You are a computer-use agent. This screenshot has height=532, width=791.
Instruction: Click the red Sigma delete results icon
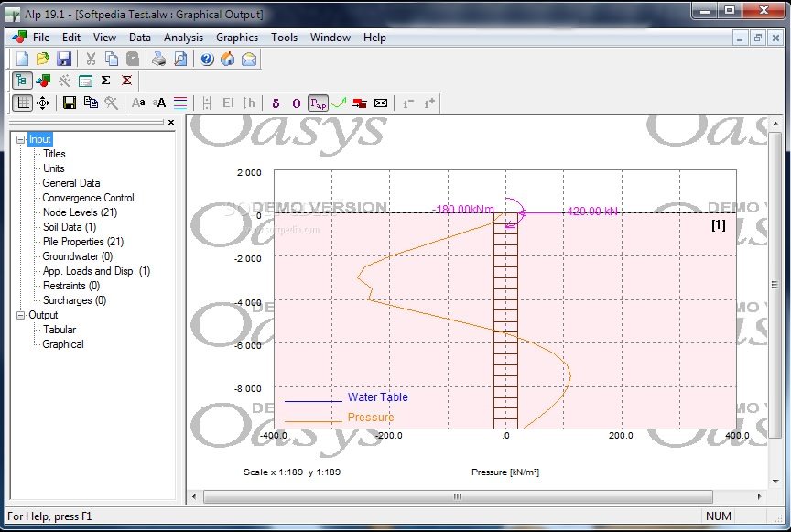(x=126, y=81)
